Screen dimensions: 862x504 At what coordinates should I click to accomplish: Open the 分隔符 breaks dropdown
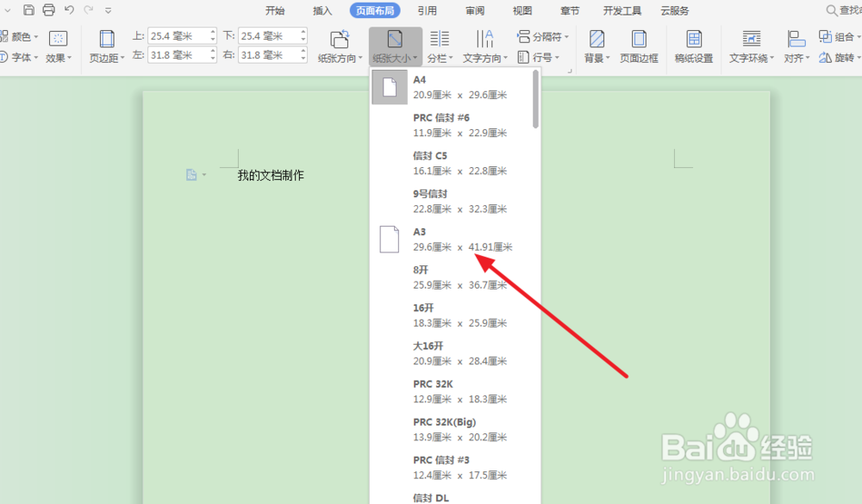pos(543,36)
